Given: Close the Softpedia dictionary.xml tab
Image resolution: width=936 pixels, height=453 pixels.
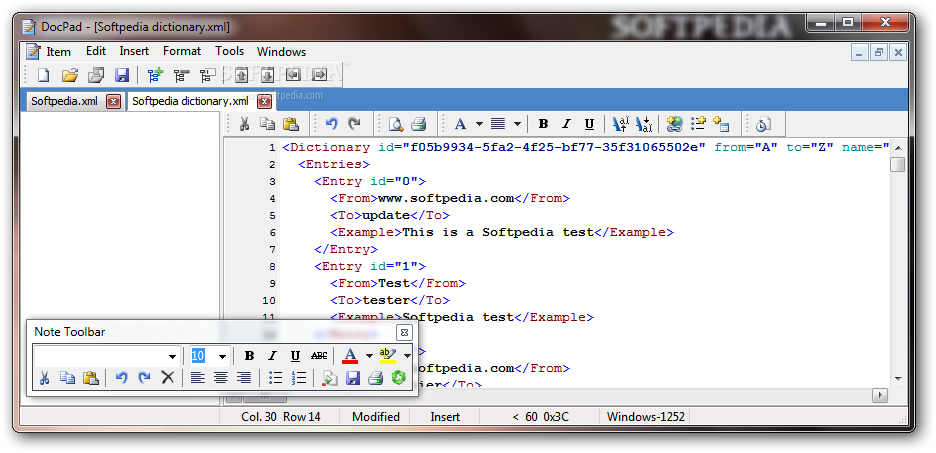Looking at the screenshot, I should 264,101.
